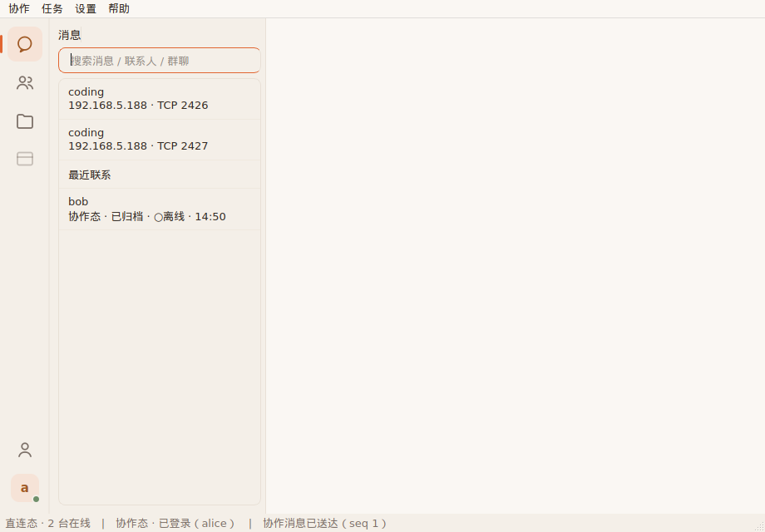Open the single-person profile icon
Viewport: 765px width, 532px height.
25,450
